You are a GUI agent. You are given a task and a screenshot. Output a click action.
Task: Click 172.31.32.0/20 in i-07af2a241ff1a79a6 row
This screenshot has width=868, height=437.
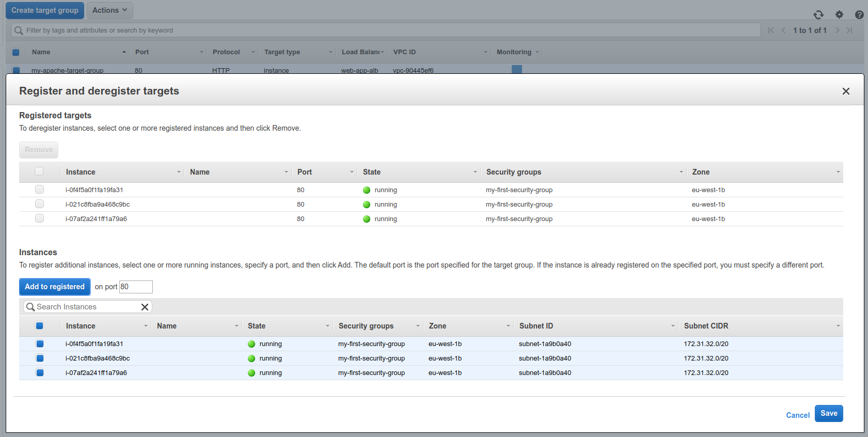706,373
